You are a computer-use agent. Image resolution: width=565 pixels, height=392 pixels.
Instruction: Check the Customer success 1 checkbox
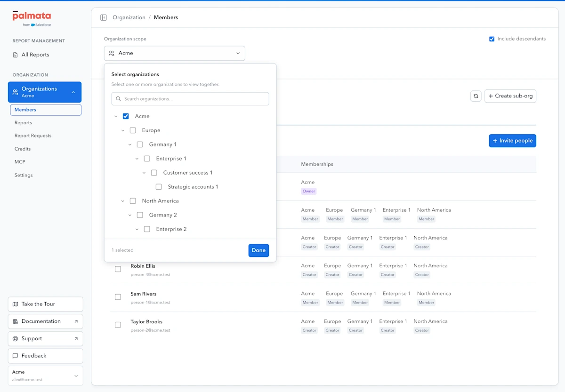(154, 173)
